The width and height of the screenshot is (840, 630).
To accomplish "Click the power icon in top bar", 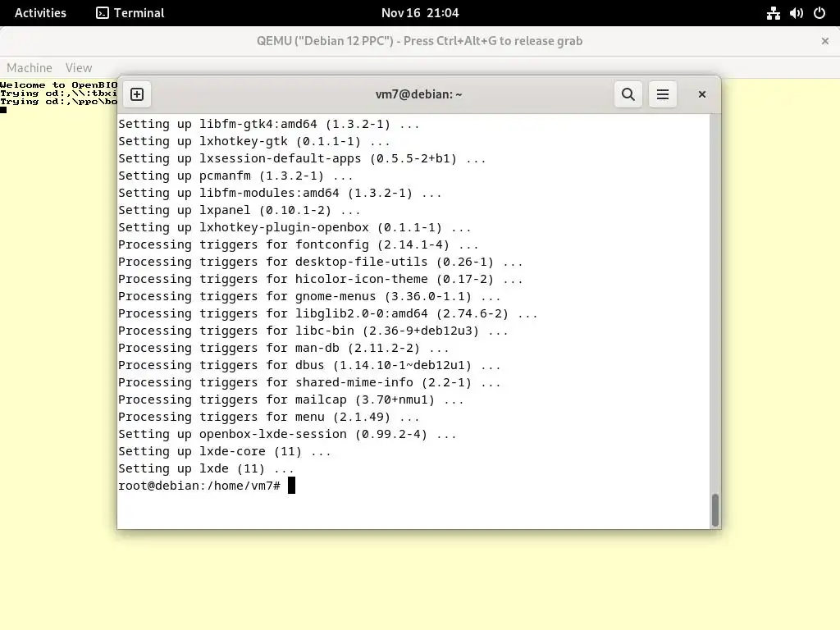I will pyautogui.click(x=819, y=13).
